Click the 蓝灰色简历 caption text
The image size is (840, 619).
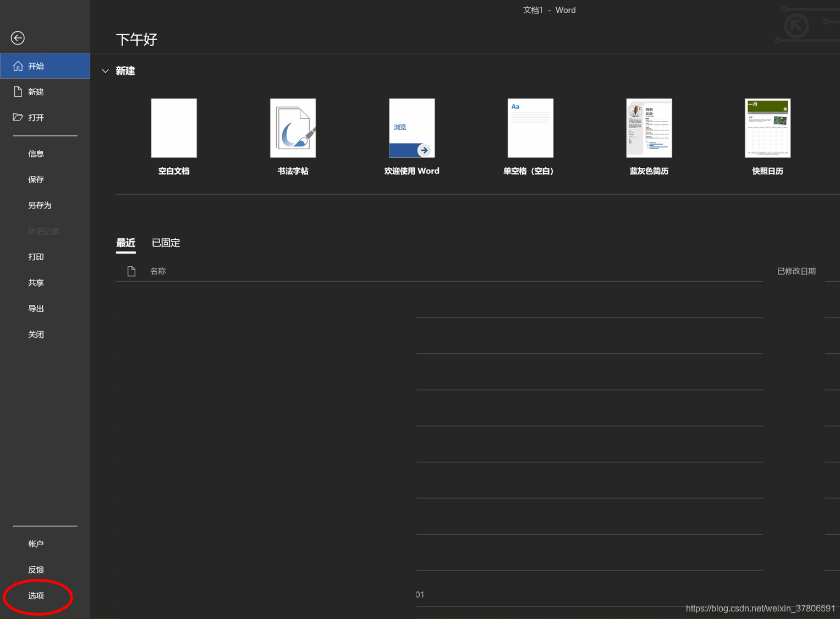649,171
